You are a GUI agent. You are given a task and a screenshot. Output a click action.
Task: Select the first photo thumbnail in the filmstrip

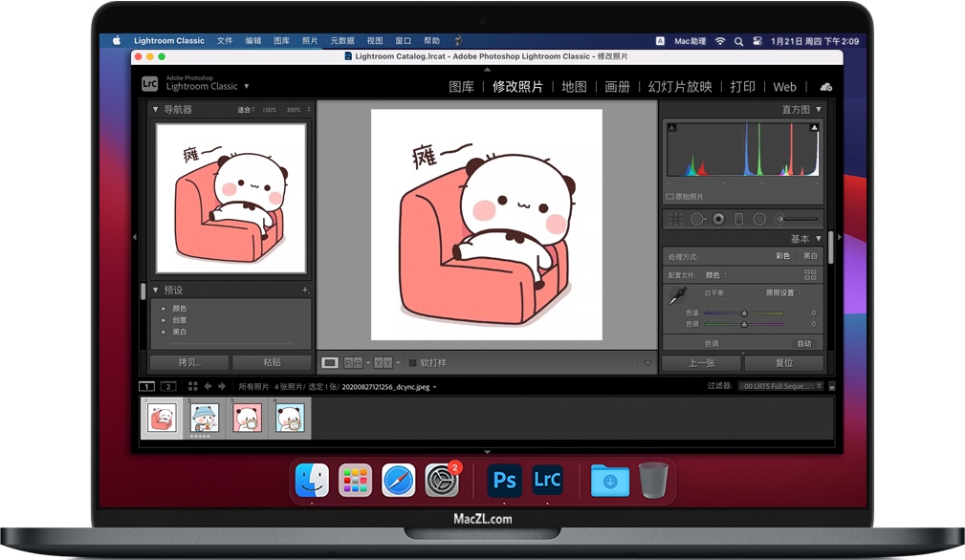point(161,419)
